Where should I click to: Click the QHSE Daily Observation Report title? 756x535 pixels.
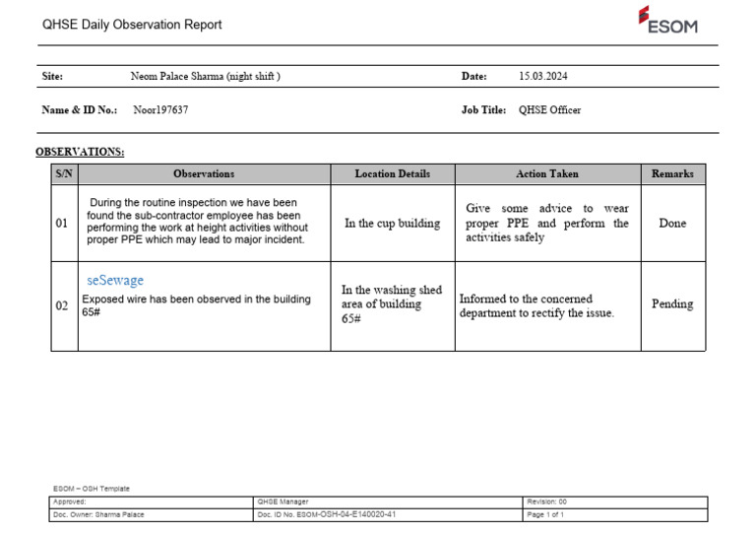[132, 25]
